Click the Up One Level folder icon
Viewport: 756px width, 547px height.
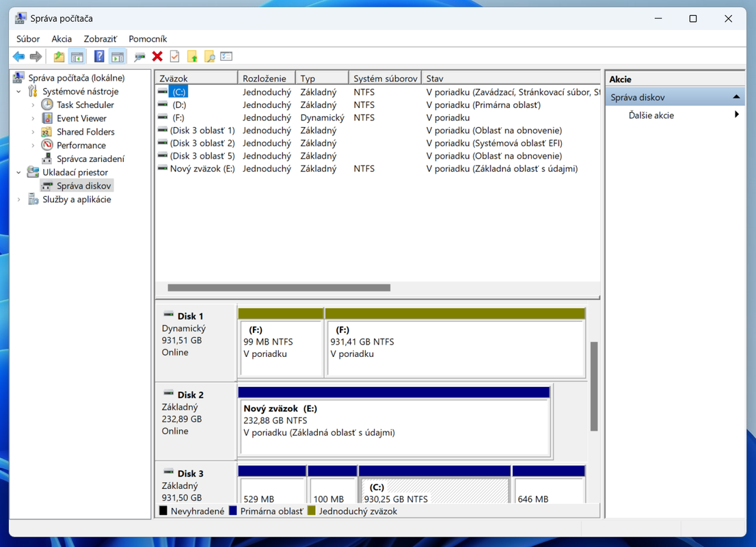tap(59, 57)
